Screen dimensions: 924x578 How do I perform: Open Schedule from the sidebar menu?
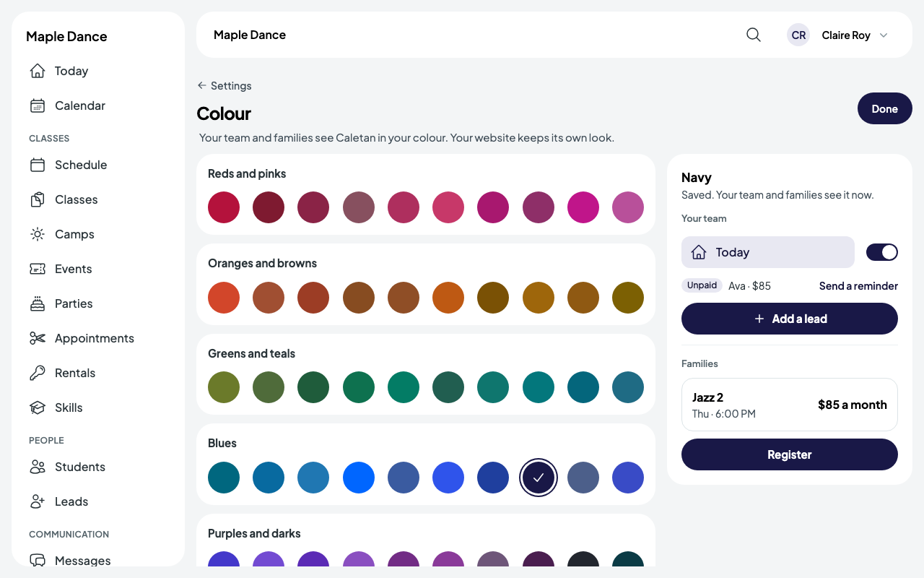click(98, 165)
